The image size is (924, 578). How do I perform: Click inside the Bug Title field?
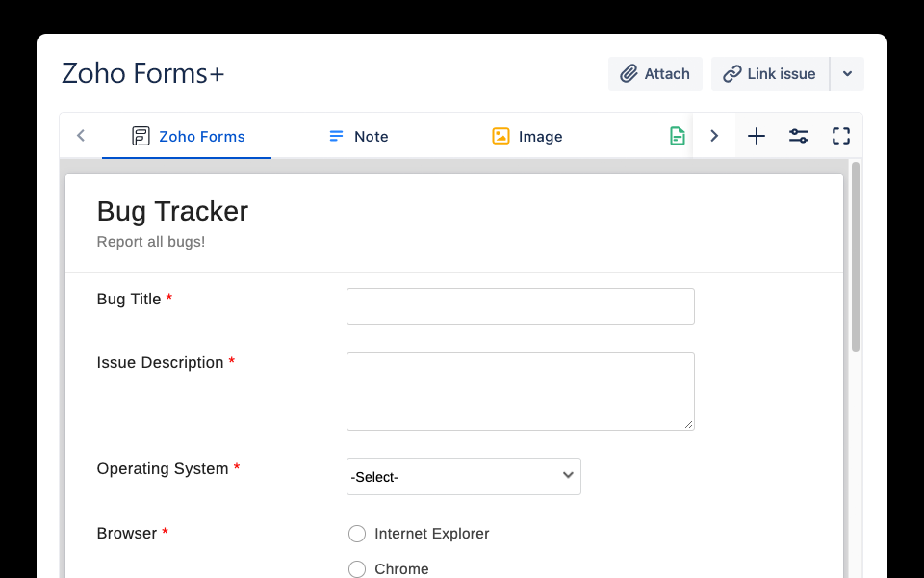coord(520,305)
